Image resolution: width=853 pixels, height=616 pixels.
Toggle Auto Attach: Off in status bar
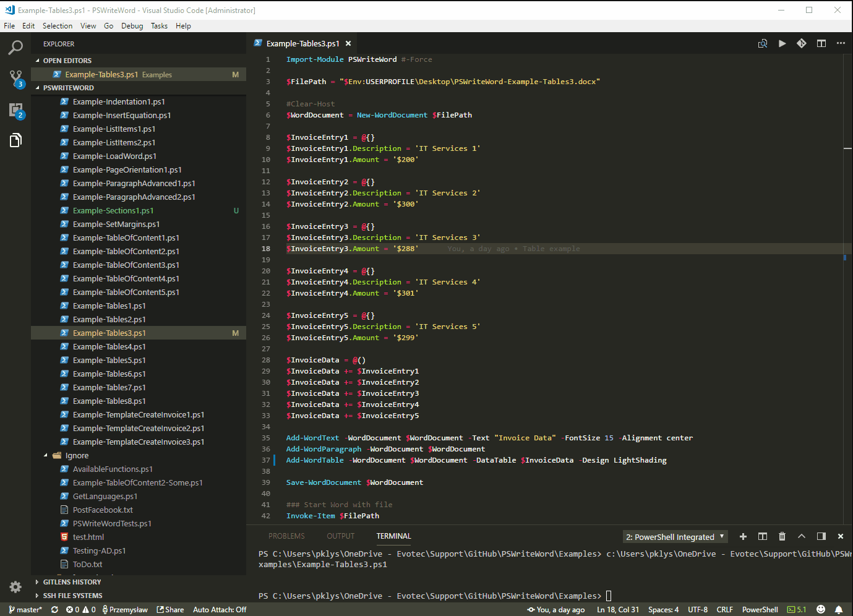[x=219, y=609]
